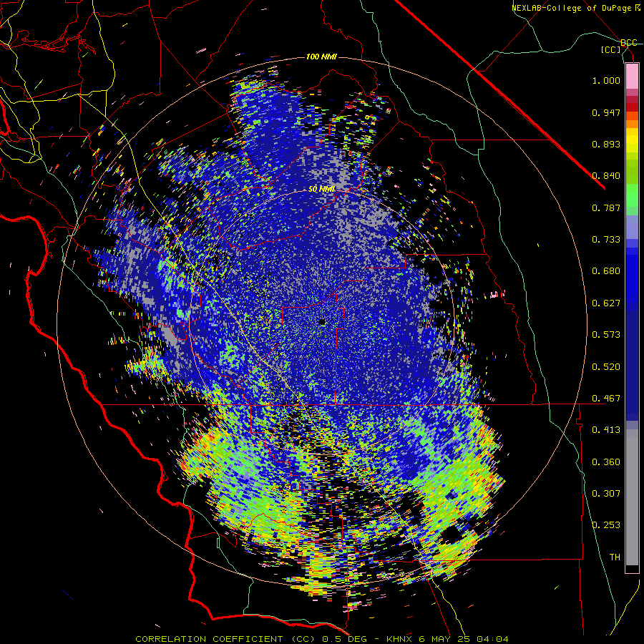
Task: Select the 0.947 legend value
Action: (606, 112)
